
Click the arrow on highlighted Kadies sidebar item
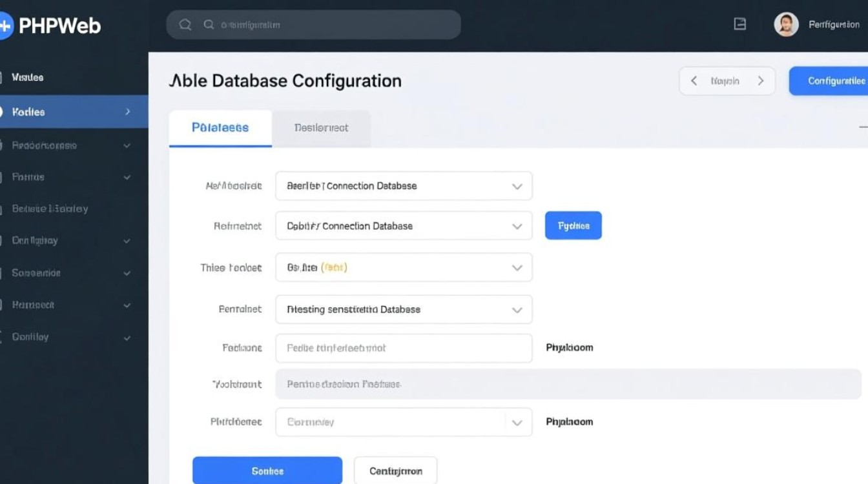(127, 112)
